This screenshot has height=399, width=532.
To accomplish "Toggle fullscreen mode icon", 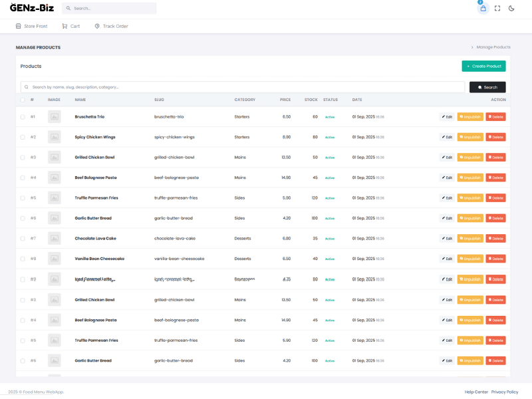I will tap(497, 9).
